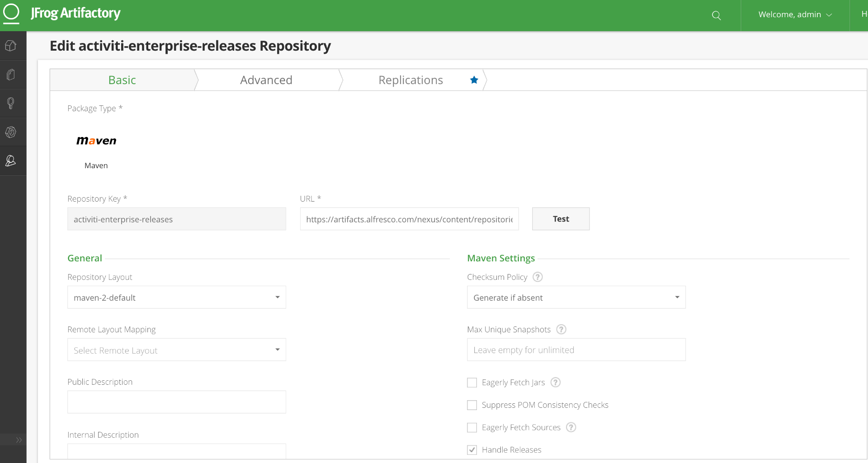Open the Admin user sidebar icon
Screen dimensions: 868x463
point(11,161)
